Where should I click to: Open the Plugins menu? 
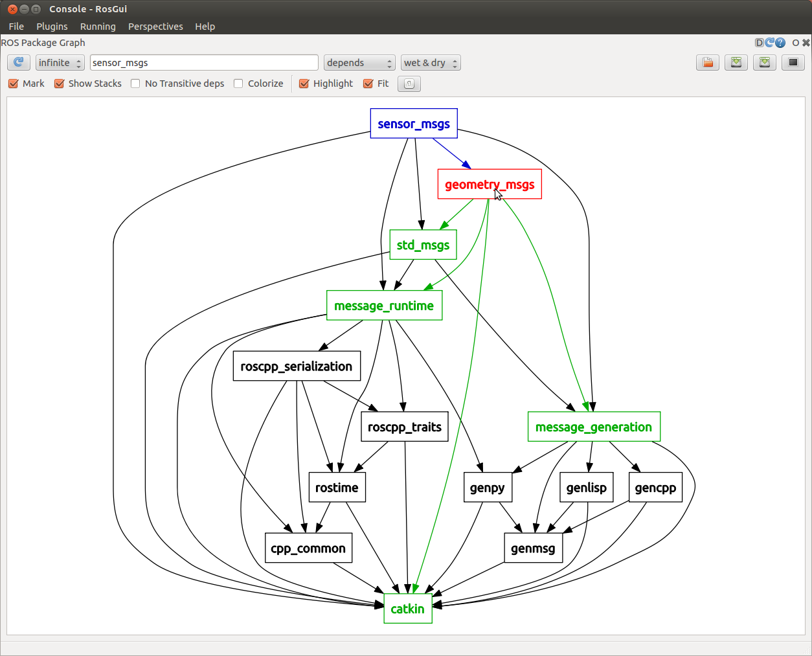tap(52, 27)
